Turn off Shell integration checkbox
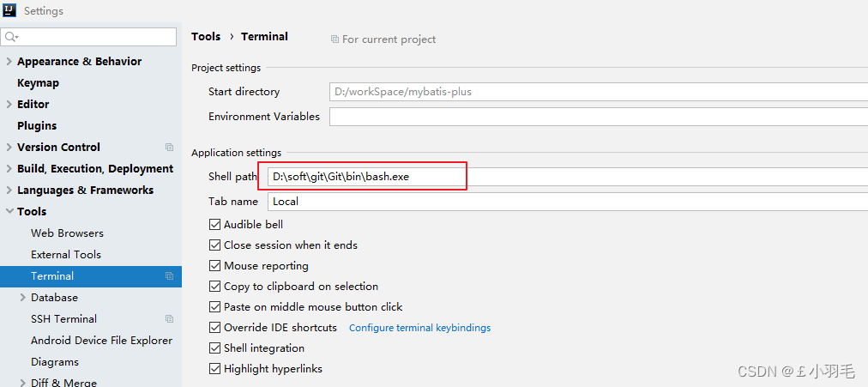Screen dimensions: 868x387 [x=214, y=348]
